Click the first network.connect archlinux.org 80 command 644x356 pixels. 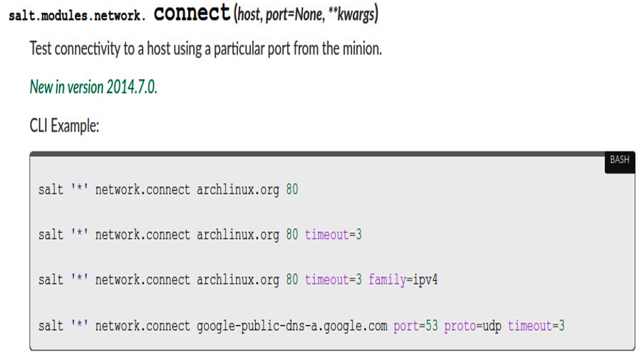[169, 190]
